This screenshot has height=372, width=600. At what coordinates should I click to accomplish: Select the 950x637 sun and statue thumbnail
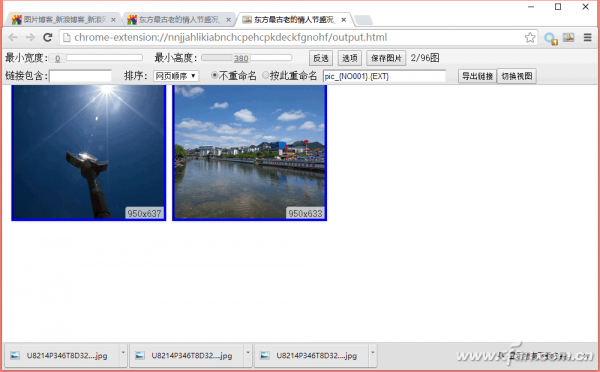[89, 153]
